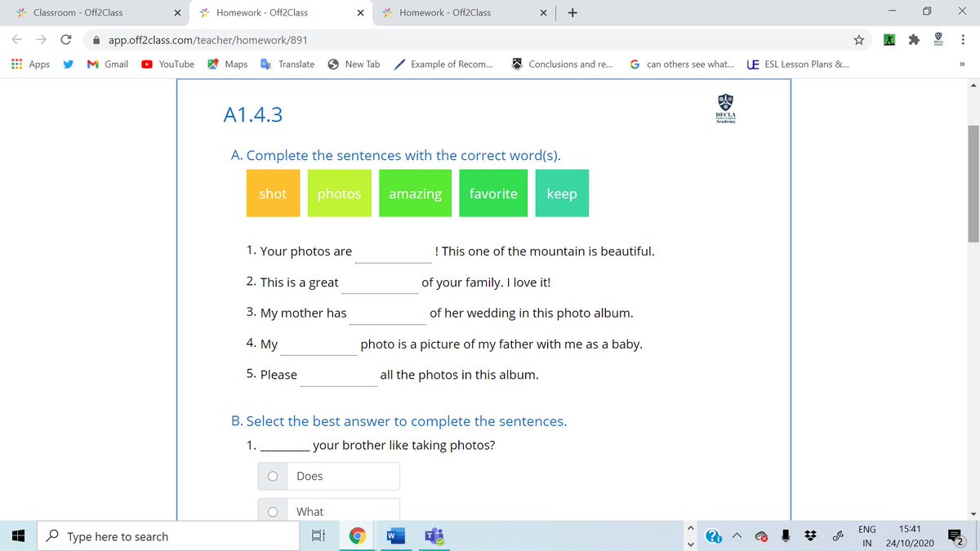
Task: Open Microsoft Word from the taskbar
Action: tap(395, 536)
